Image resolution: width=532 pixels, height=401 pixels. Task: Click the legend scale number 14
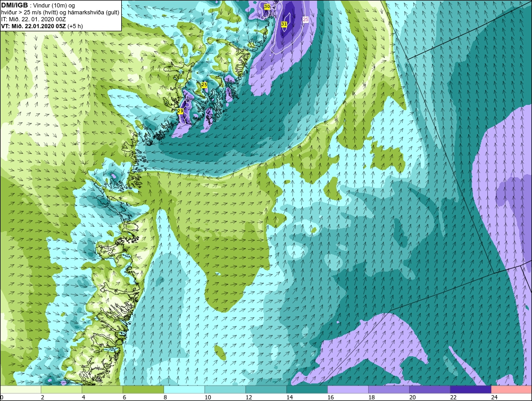[x=290, y=397]
